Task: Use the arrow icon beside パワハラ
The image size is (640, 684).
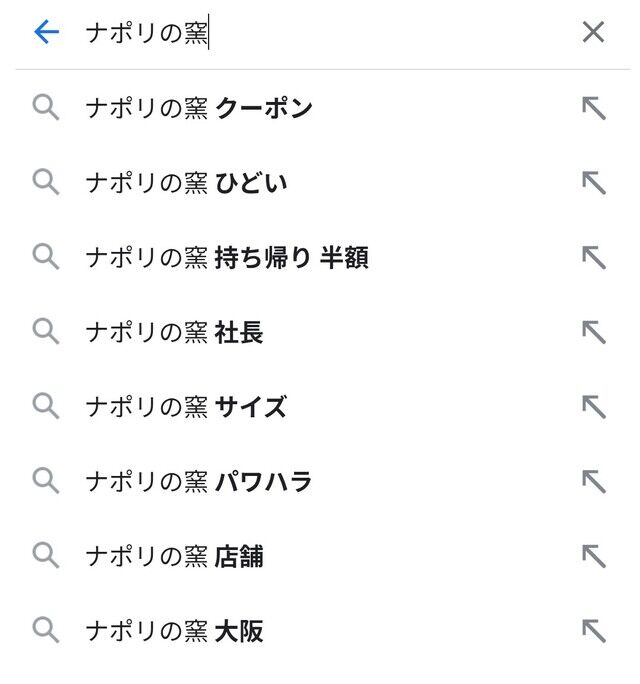Action: click(594, 482)
